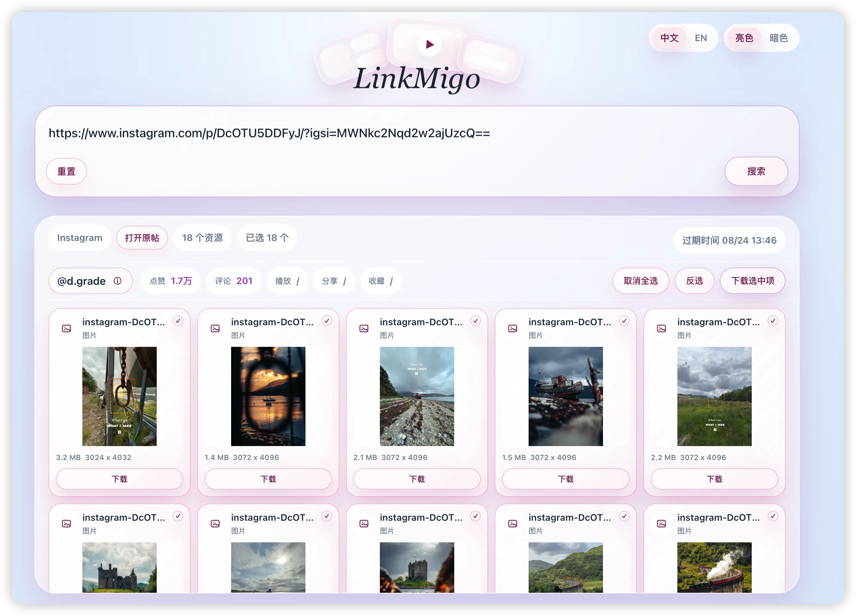Click the image type icon on the 3.2 MB card

tap(66, 329)
